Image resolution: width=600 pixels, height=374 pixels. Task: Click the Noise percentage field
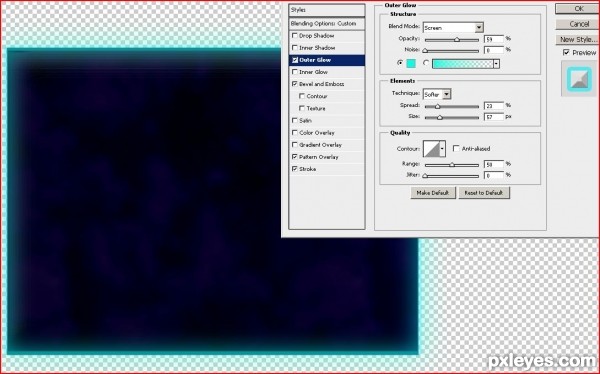tap(494, 50)
